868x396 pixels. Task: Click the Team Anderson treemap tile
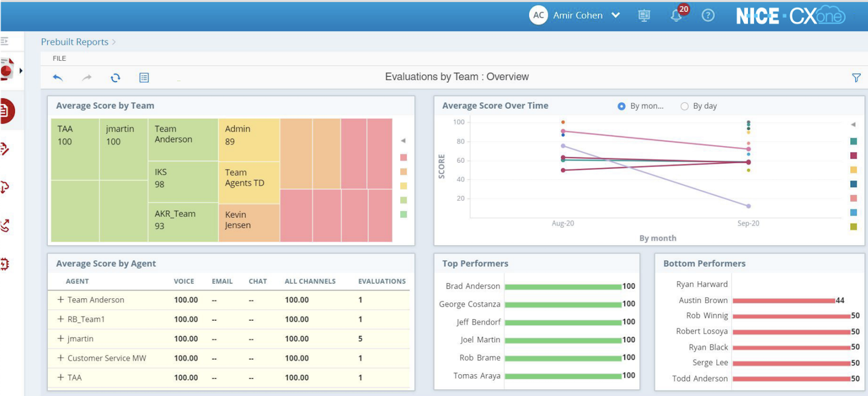coord(183,140)
